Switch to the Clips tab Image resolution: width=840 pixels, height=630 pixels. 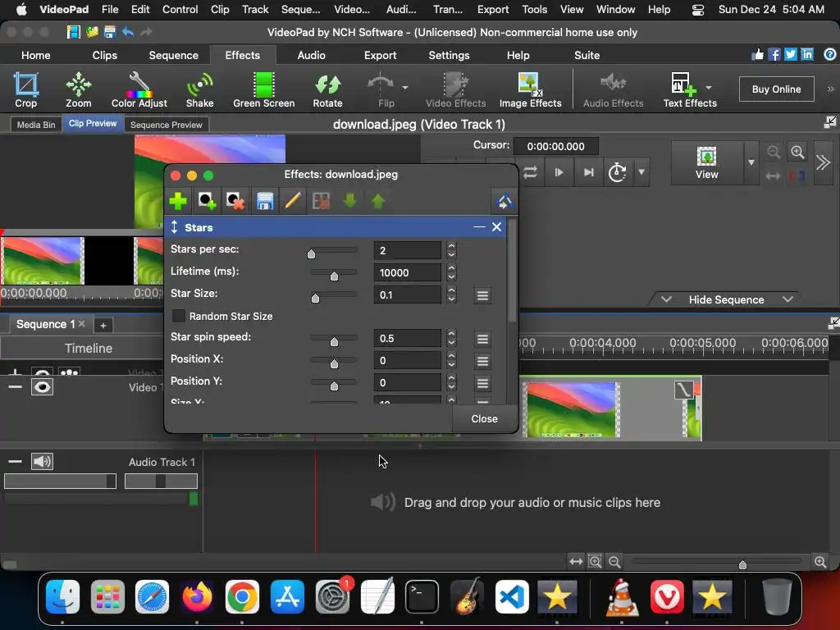click(x=104, y=55)
